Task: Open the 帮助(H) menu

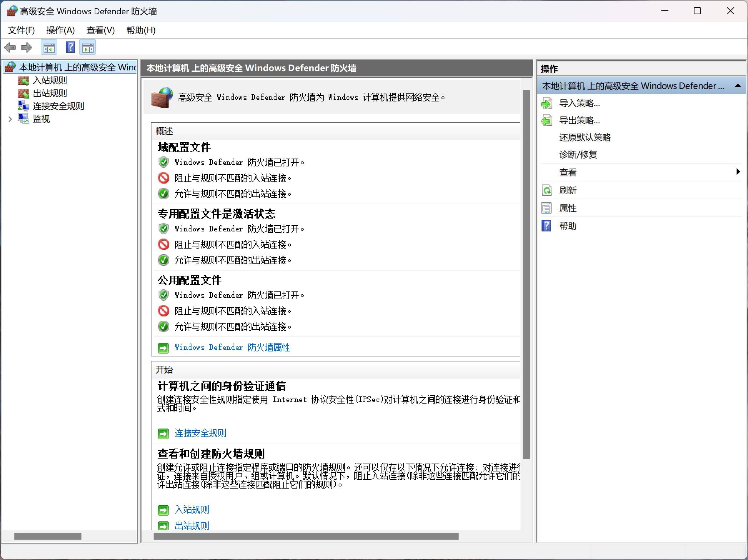Action: (x=141, y=30)
